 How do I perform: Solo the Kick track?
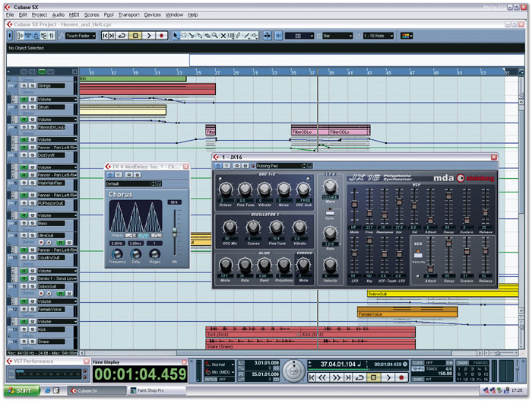pyautogui.click(x=32, y=329)
